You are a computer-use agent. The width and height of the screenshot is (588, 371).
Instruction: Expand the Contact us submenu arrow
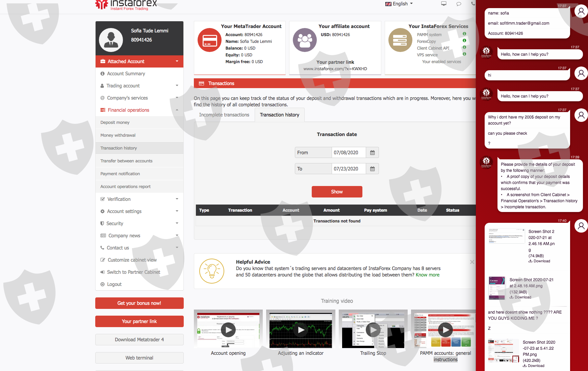(x=177, y=247)
